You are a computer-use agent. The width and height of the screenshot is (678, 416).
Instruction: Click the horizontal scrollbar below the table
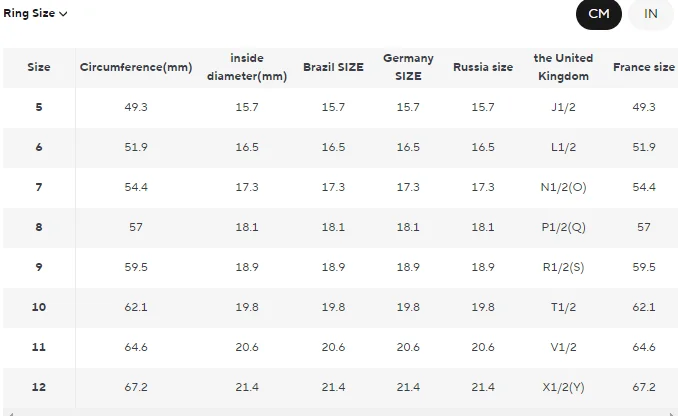tap(339, 412)
